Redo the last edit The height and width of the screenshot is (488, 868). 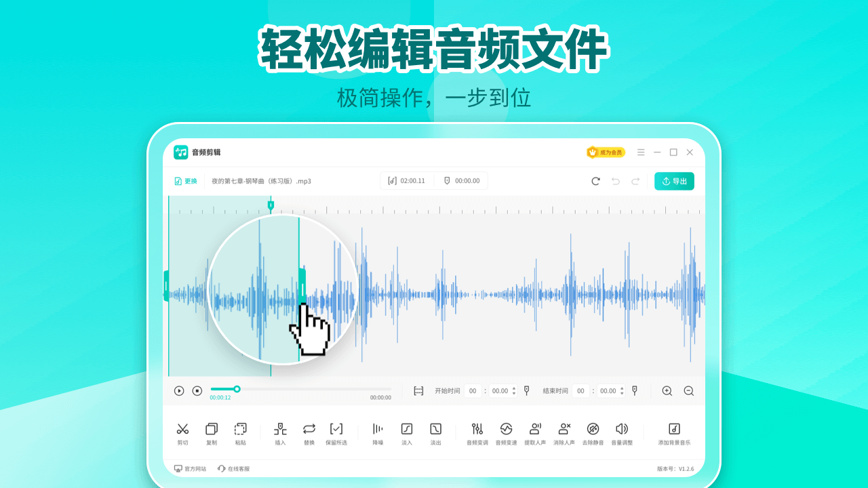pos(635,181)
